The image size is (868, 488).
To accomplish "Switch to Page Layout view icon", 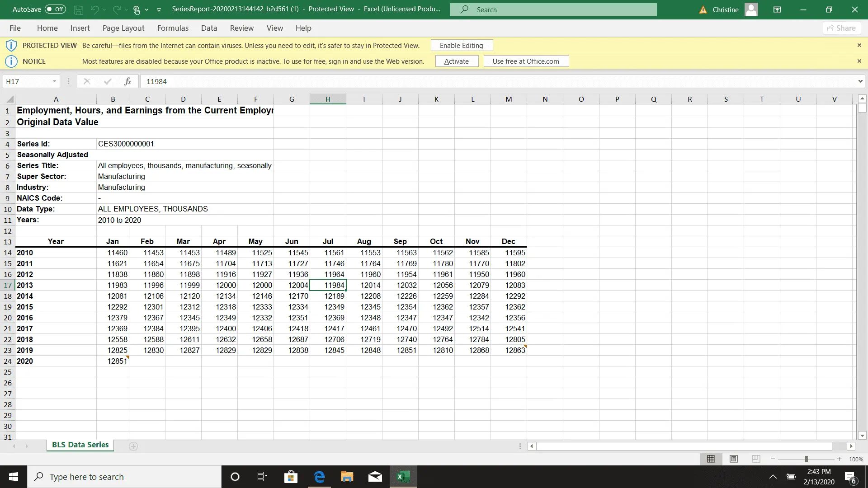I will pyautogui.click(x=733, y=459).
